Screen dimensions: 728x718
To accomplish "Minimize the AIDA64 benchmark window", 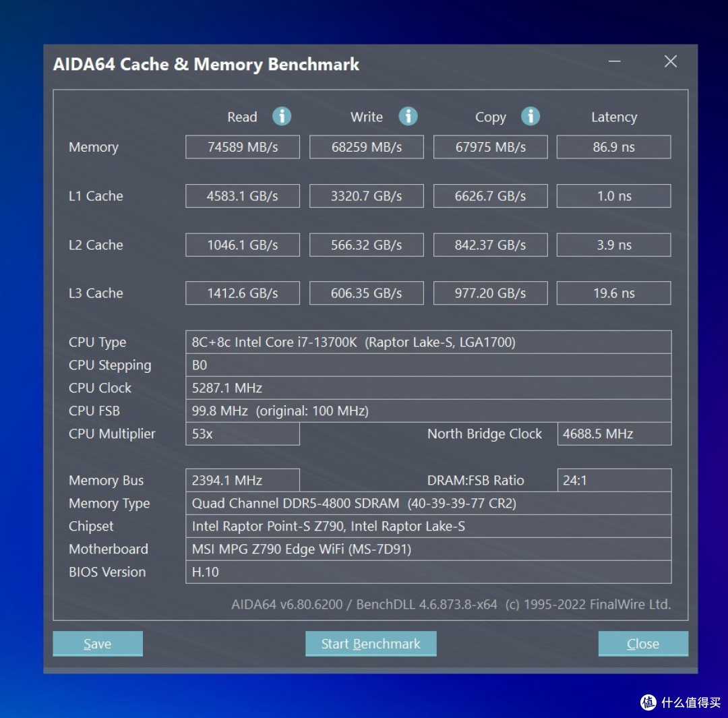I will pyautogui.click(x=614, y=61).
